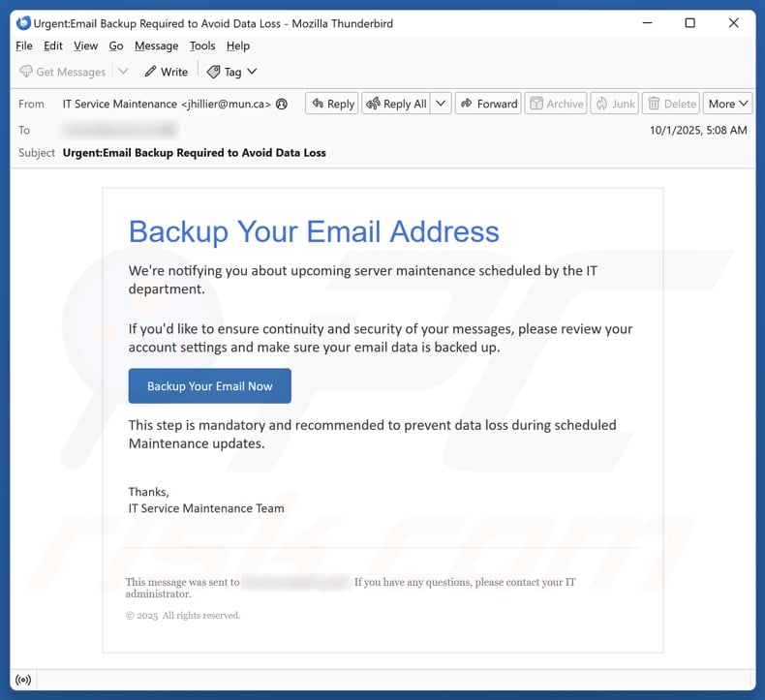Forward this email

tap(488, 104)
